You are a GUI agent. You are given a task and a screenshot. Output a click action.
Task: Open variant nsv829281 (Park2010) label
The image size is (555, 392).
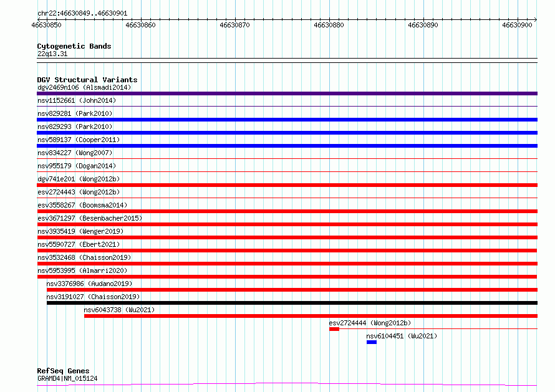tap(75, 113)
